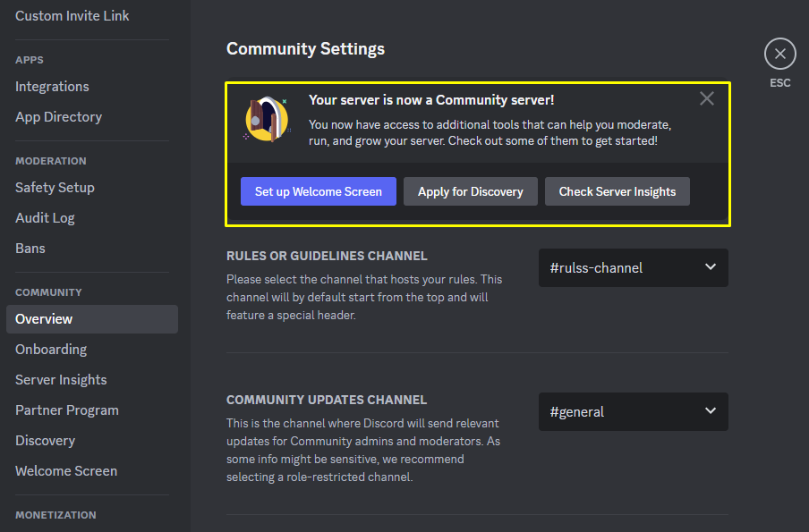Image resolution: width=809 pixels, height=532 pixels.
Task: Click the Community section header in sidebar
Action: tap(48, 292)
